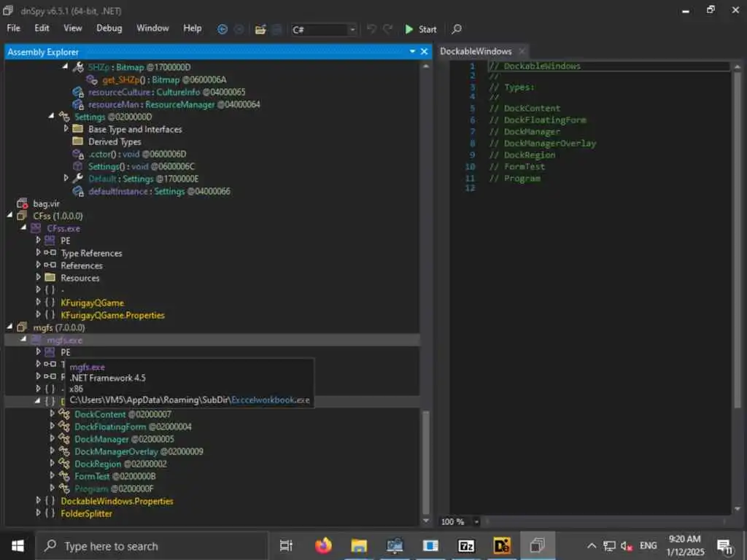The image size is (747, 560).
Task: Click the Navigate Forward toolbar icon
Action: pyautogui.click(x=239, y=29)
